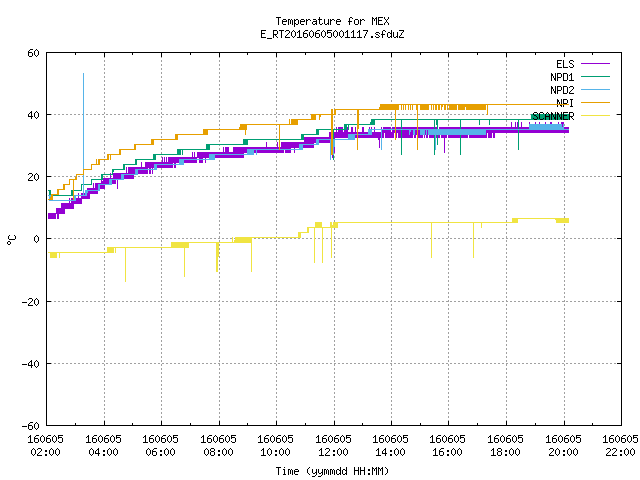Screen dimensions: 640x480
Task: Click the x-axis tick label 14:00
Action: point(391,452)
